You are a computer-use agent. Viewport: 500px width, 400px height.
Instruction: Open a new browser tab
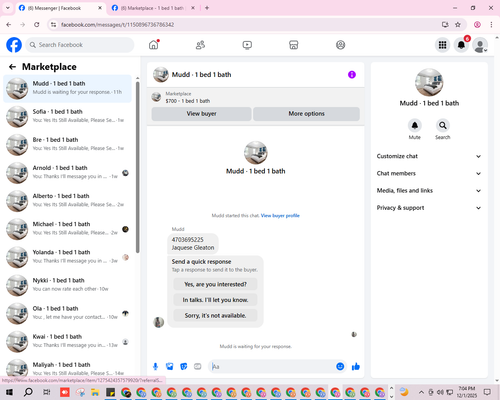[x=207, y=8]
